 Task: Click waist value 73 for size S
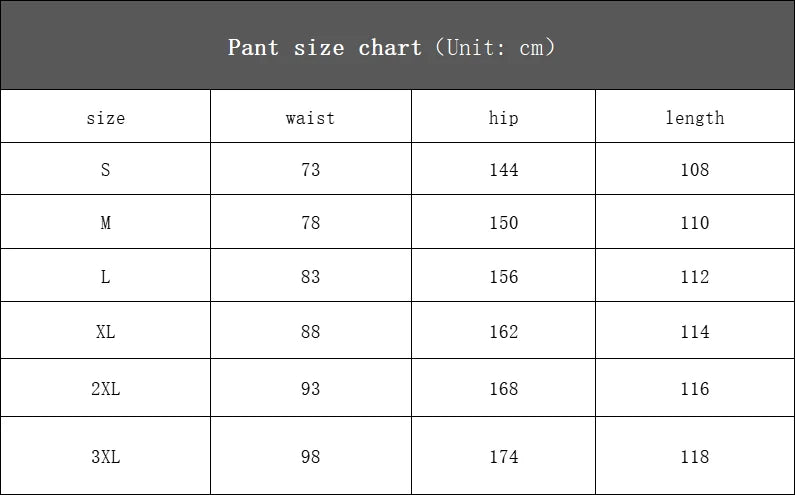coord(311,170)
